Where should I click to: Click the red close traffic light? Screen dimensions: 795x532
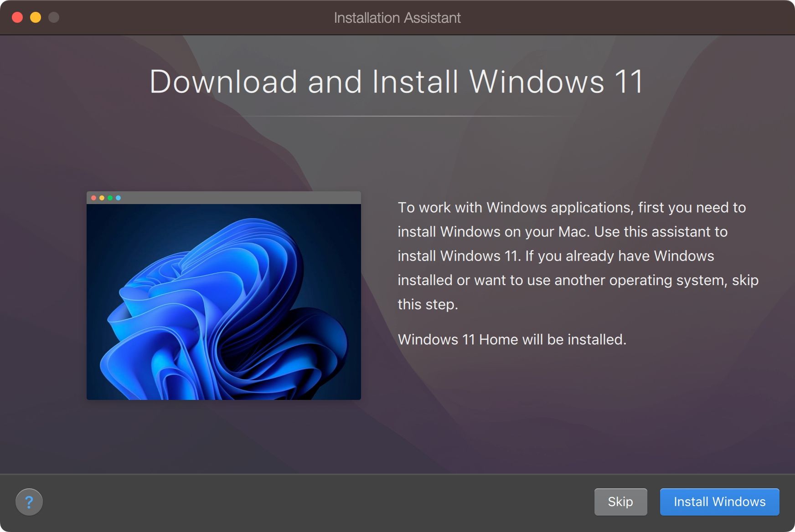click(17, 18)
